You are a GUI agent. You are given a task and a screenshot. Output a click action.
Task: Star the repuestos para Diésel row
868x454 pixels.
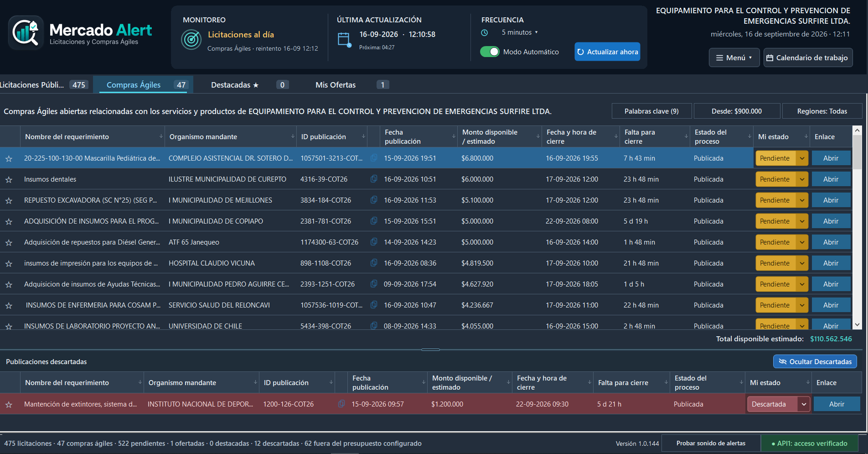9,243
